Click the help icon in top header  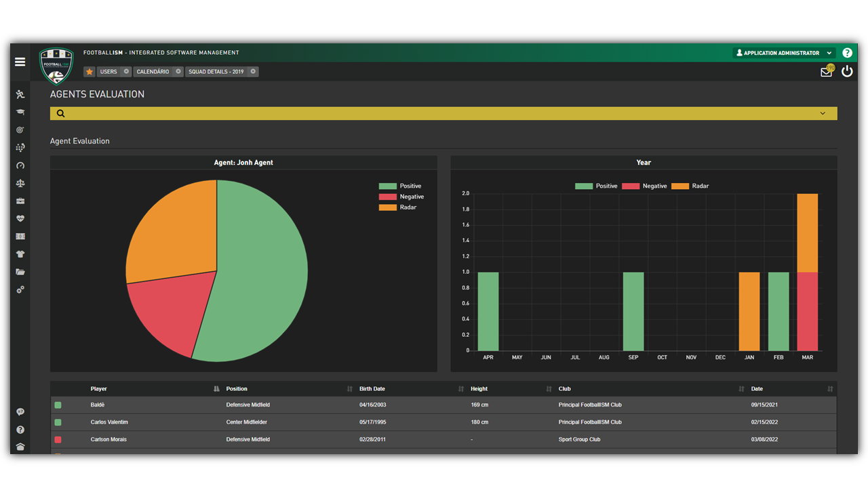[x=848, y=53]
